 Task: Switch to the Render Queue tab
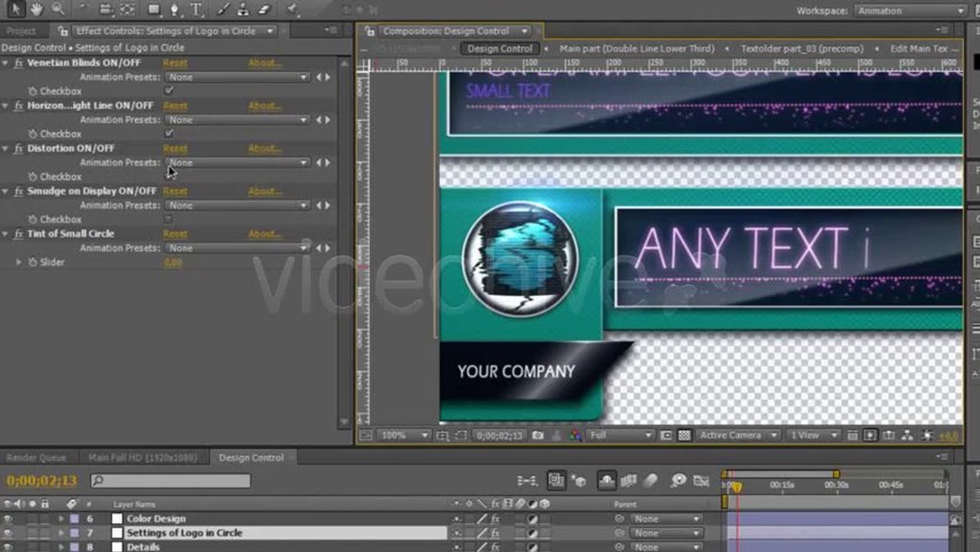[x=36, y=458]
